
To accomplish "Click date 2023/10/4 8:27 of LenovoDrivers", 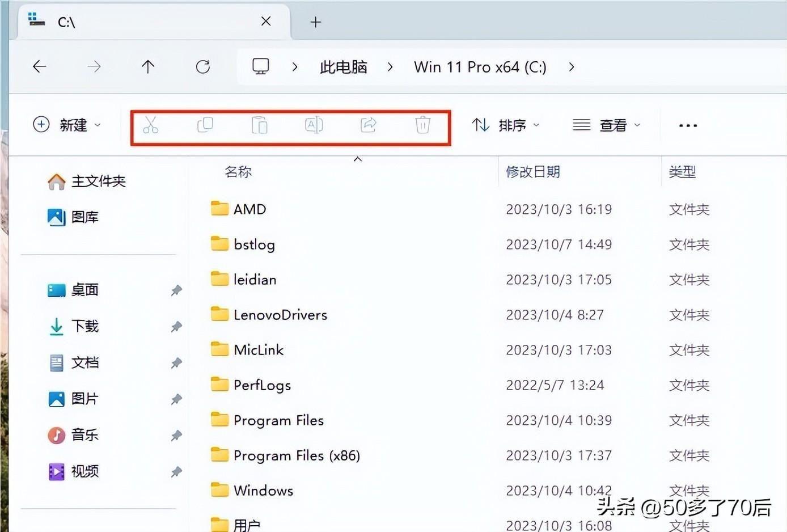I will pyautogui.click(x=555, y=315).
